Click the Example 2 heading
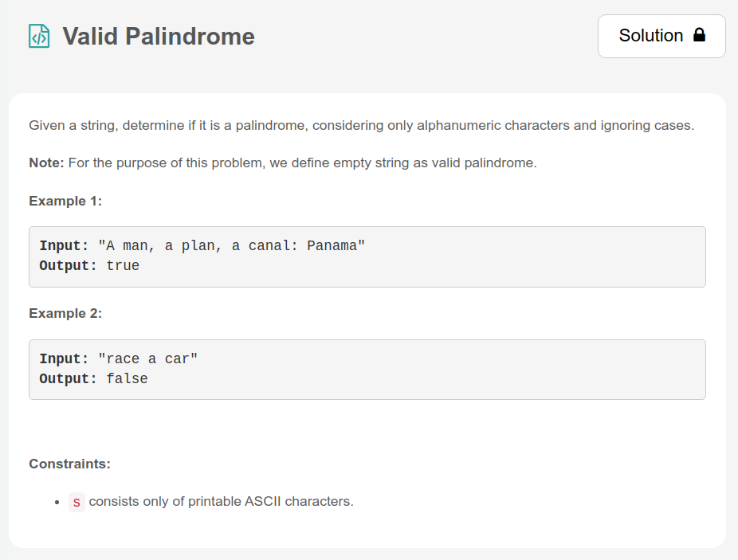738x560 pixels. (65, 314)
